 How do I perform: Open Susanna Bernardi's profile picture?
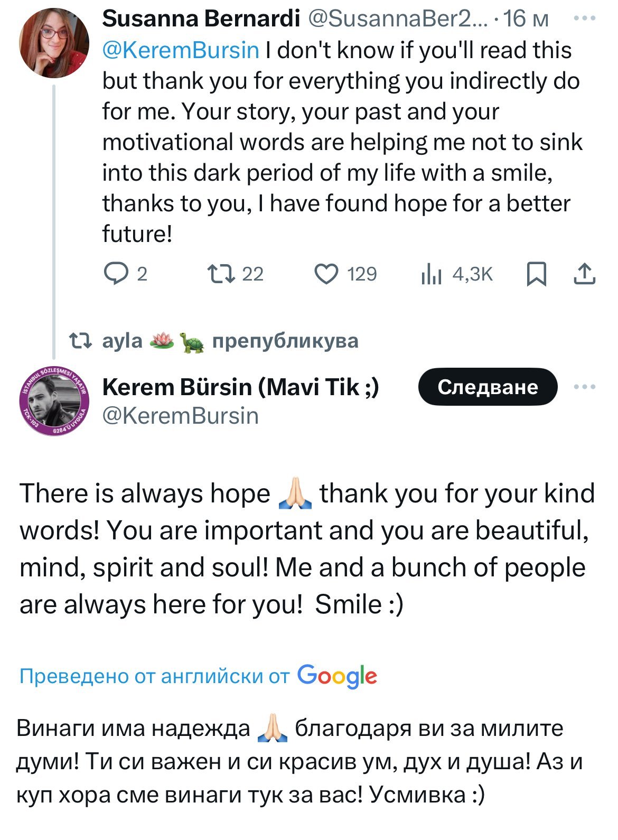54,43
